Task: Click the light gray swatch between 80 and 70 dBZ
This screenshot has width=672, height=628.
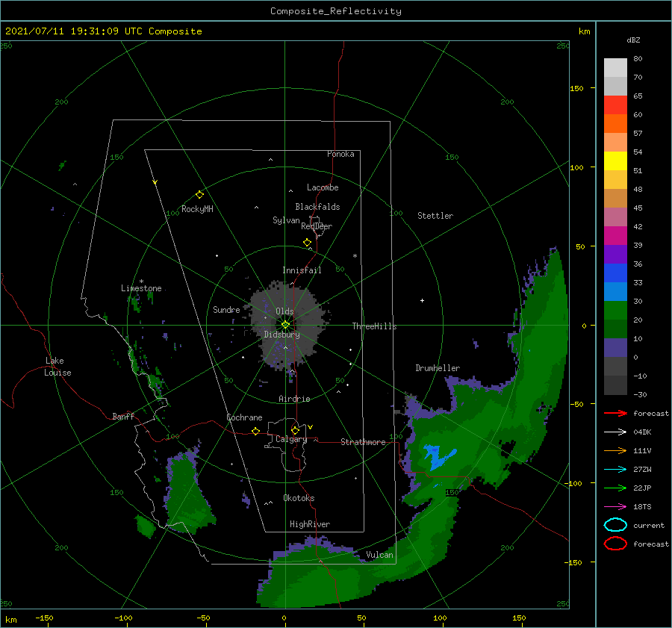Action: tap(615, 68)
